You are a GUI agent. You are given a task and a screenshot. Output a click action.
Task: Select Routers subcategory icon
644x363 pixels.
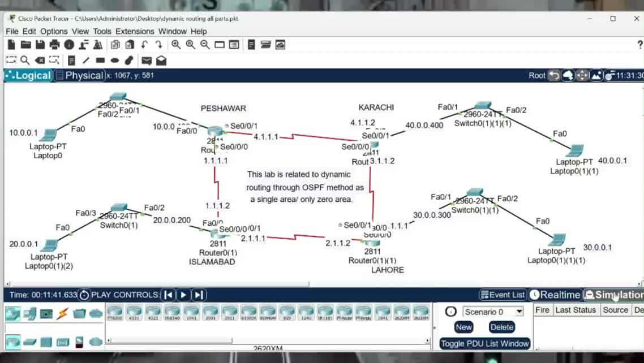click(x=12, y=342)
